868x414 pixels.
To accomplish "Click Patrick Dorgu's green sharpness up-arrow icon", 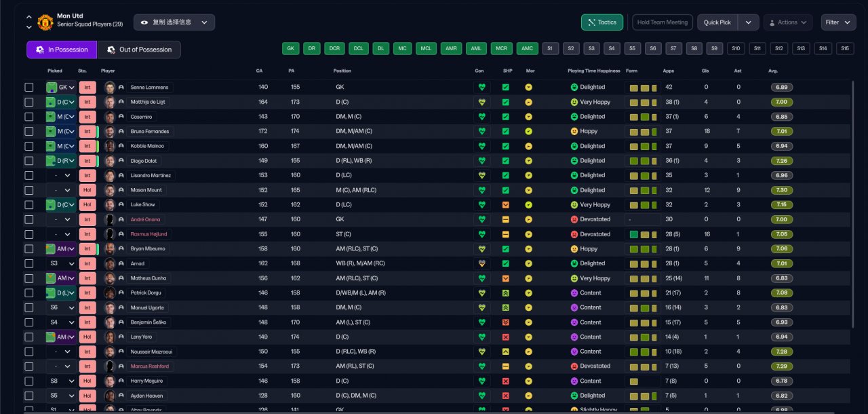I will [x=505, y=293].
